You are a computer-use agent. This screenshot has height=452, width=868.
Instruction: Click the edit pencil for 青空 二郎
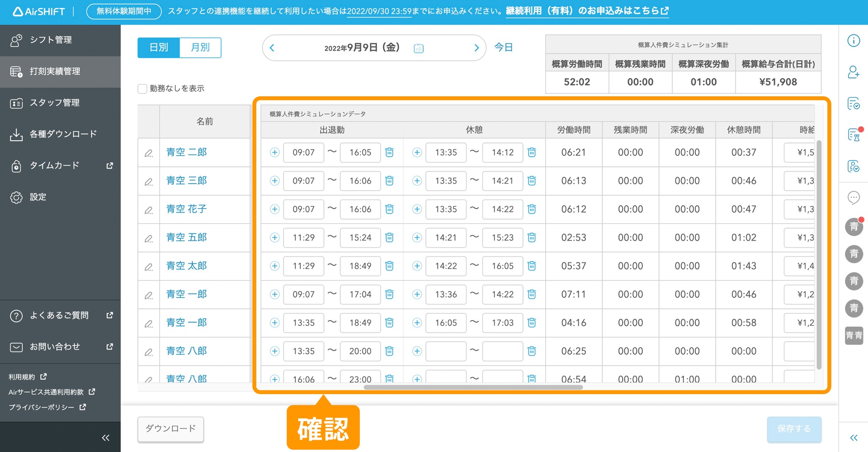pos(148,153)
